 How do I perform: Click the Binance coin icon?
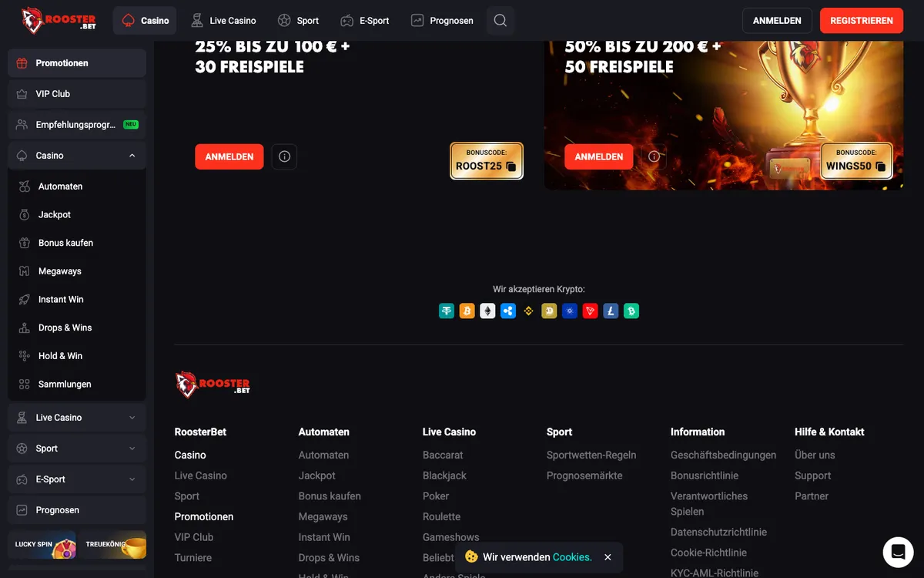point(528,311)
